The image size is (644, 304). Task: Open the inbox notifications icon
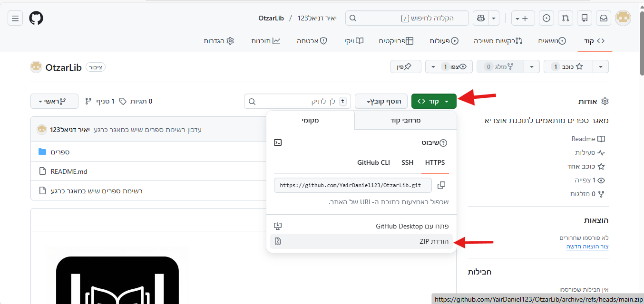tap(603, 19)
